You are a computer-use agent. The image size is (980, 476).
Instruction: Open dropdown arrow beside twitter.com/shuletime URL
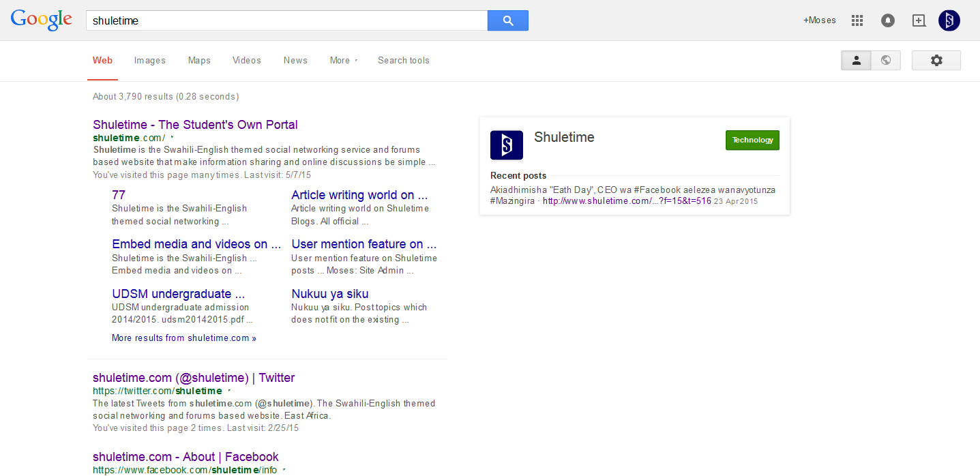pyautogui.click(x=229, y=391)
